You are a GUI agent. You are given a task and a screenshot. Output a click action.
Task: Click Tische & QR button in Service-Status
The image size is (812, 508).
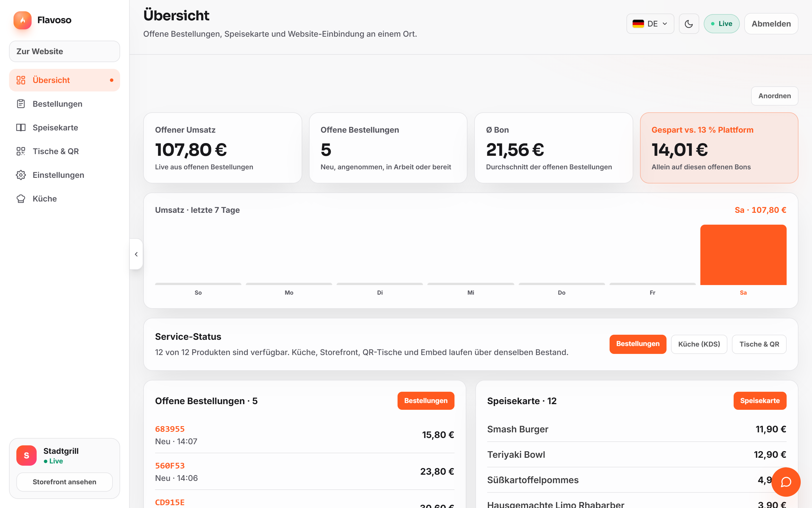(x=759, y=344)
